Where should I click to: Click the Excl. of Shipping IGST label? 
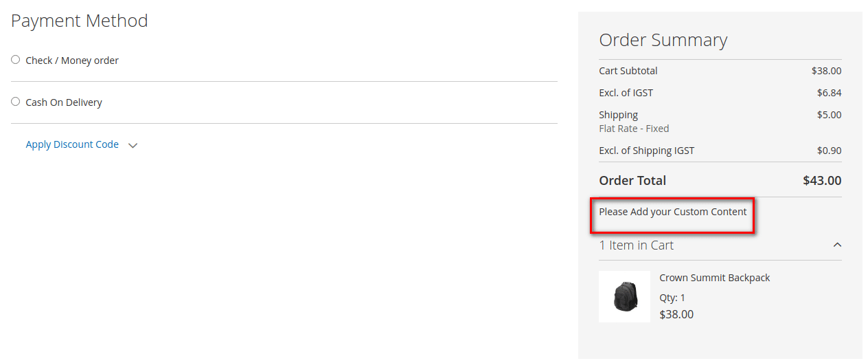(x=646, y=151)
